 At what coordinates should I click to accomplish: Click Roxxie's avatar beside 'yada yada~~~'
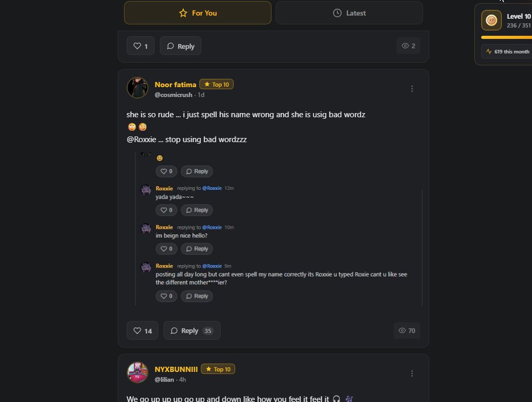click(146, 190)
